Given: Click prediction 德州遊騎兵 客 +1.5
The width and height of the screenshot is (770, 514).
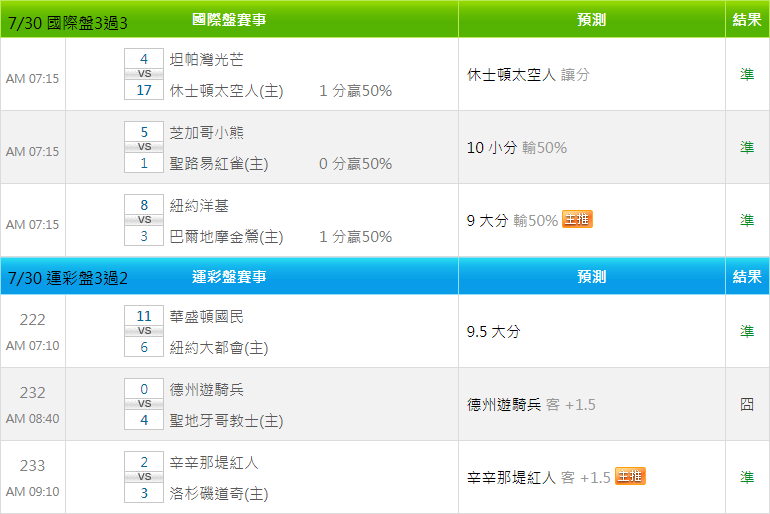Looking at the screenshot, I should [531, 405].
